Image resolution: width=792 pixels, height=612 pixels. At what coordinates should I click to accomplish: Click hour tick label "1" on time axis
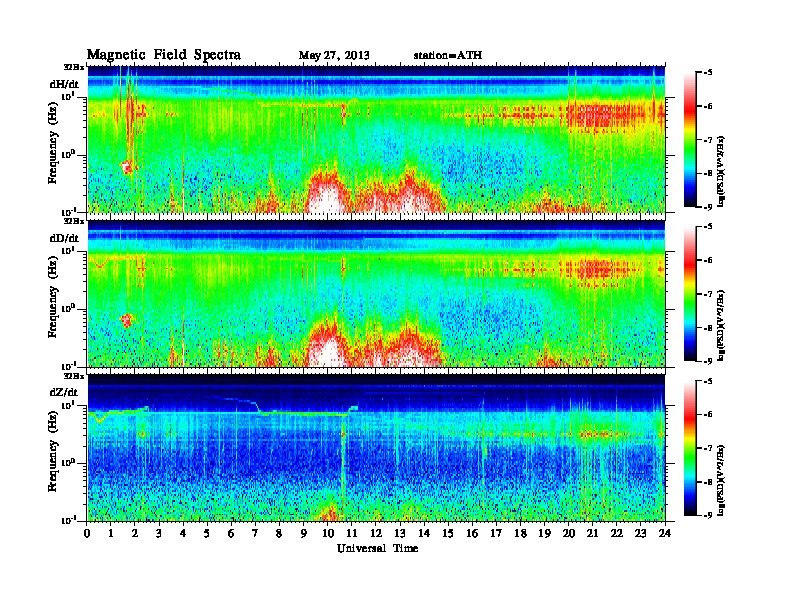(111, 533)
